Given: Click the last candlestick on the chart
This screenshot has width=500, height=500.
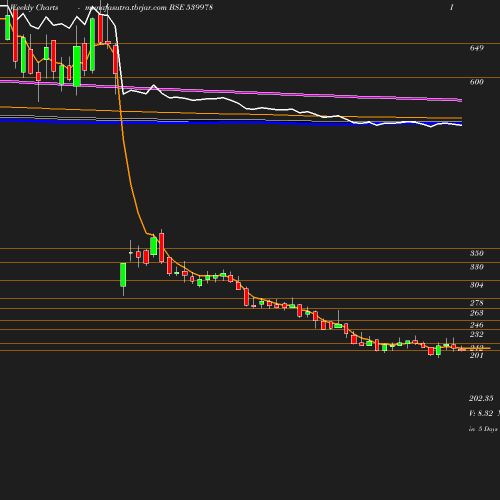Looking at the screenshot, I should [462, 349].
